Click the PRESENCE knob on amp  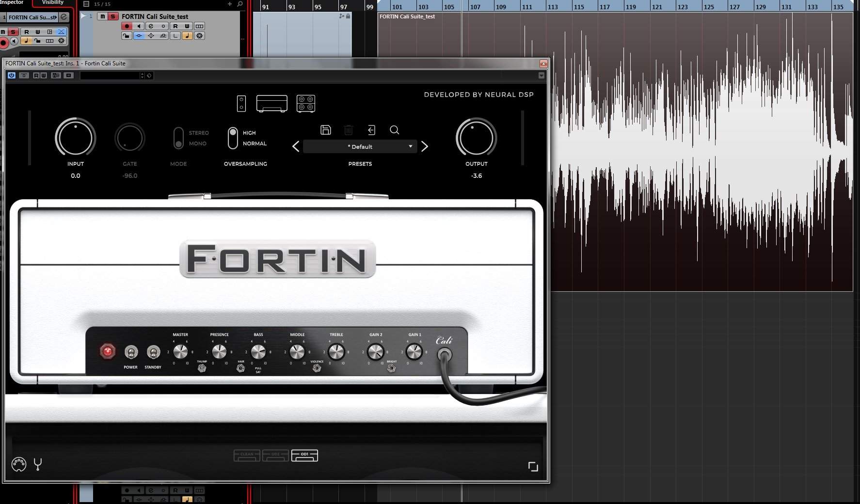pos(219,352)
